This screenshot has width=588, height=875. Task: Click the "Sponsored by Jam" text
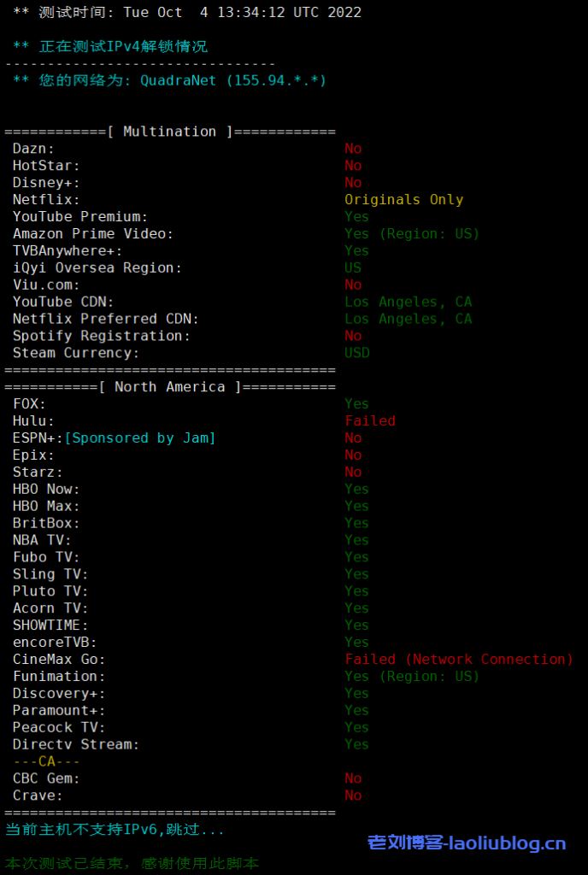point(140,438)
